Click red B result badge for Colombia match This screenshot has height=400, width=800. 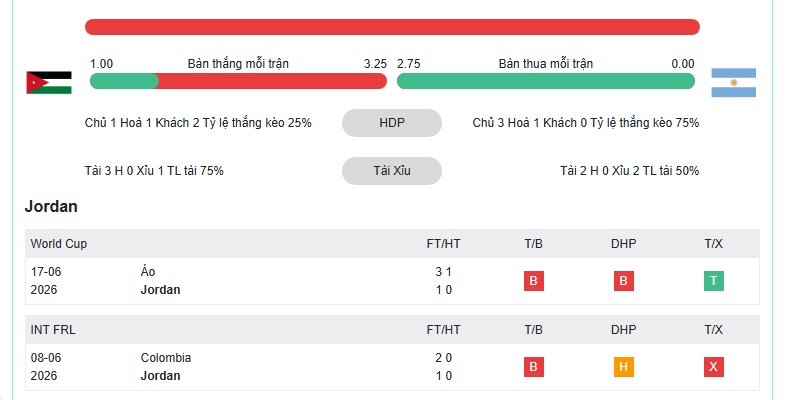[534, 367]
